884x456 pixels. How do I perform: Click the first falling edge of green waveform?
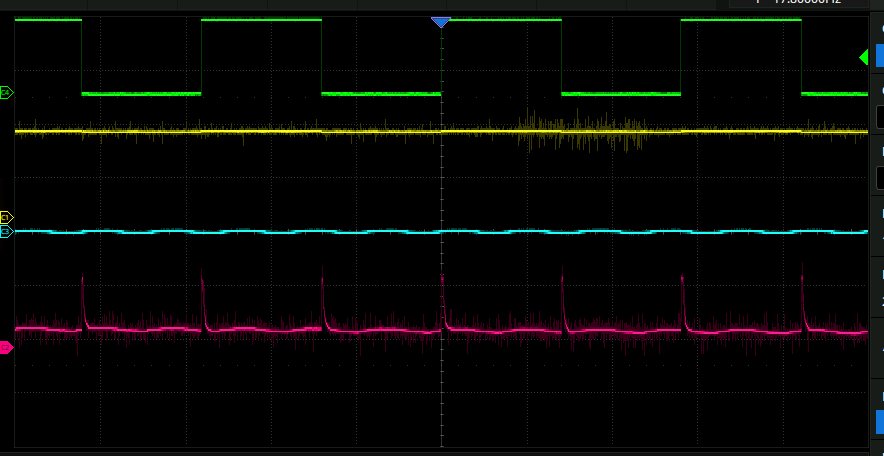tap(82, 56)
